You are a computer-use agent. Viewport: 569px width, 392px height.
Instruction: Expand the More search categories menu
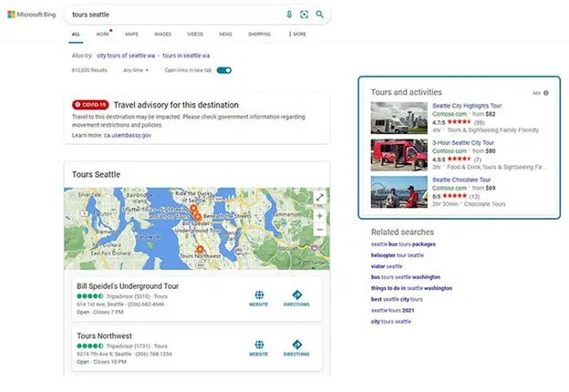click(x=297, y=34)
